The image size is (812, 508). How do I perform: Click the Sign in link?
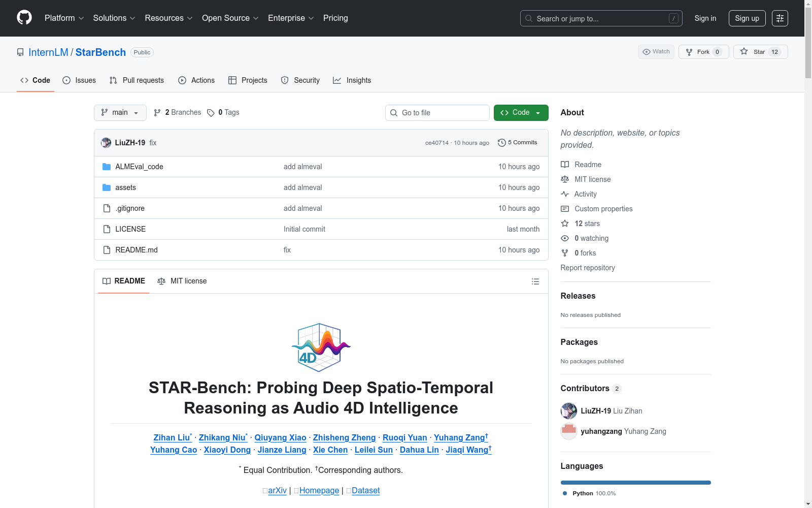tap(705, 18)
